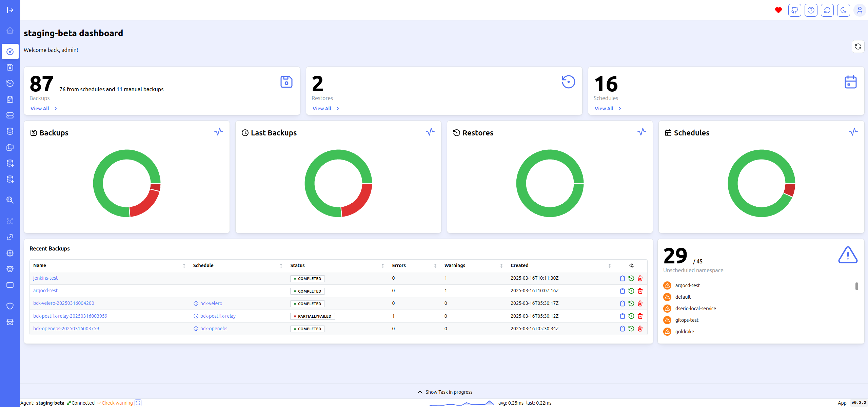This screenshot has height=407, width=868.
Task: Expand Show Task in progress panel
Action: (445, 392)
